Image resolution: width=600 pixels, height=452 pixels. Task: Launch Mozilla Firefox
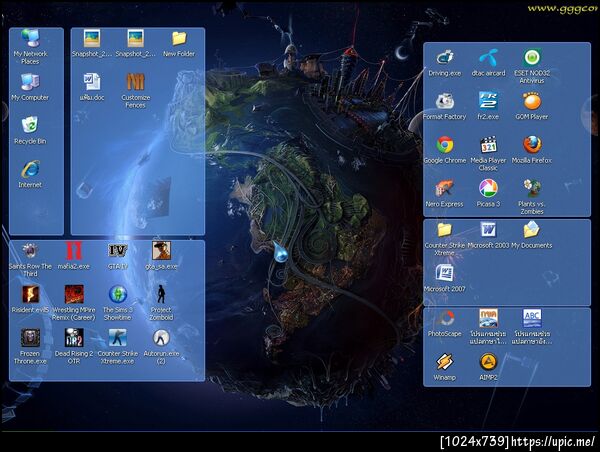[x=532, y=145]
